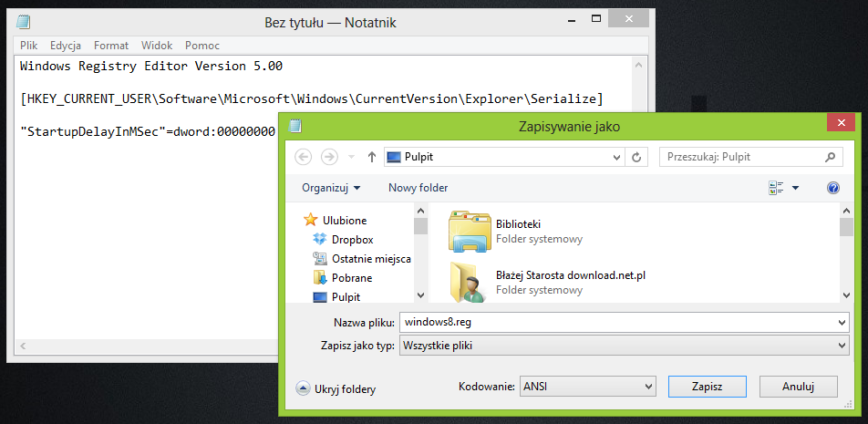Open the Nazwa pliku history dropdown

pos(842,322)
